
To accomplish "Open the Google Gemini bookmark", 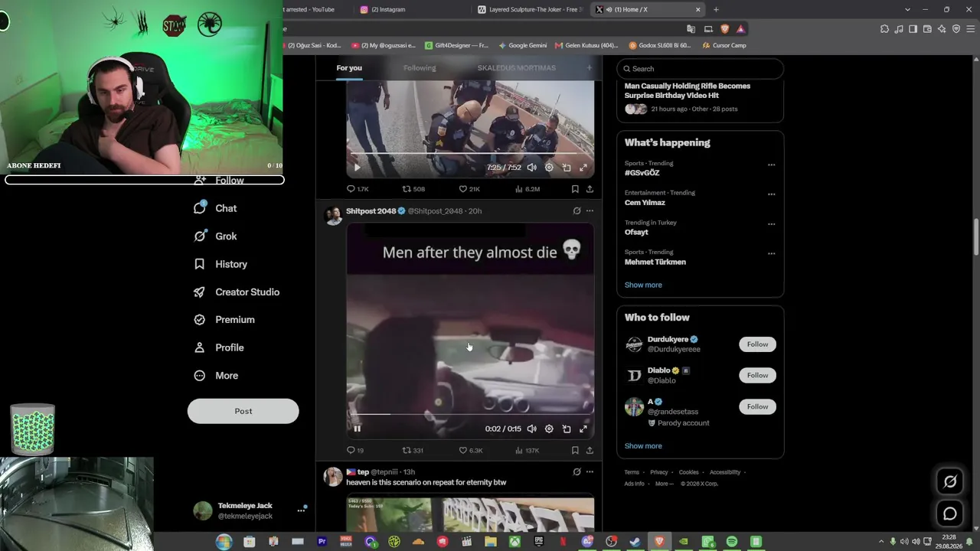I will [x=523, y=45].
